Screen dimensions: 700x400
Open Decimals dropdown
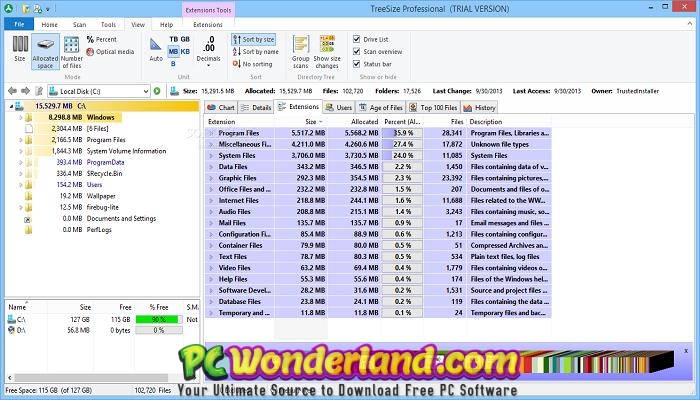pos(208,51)
